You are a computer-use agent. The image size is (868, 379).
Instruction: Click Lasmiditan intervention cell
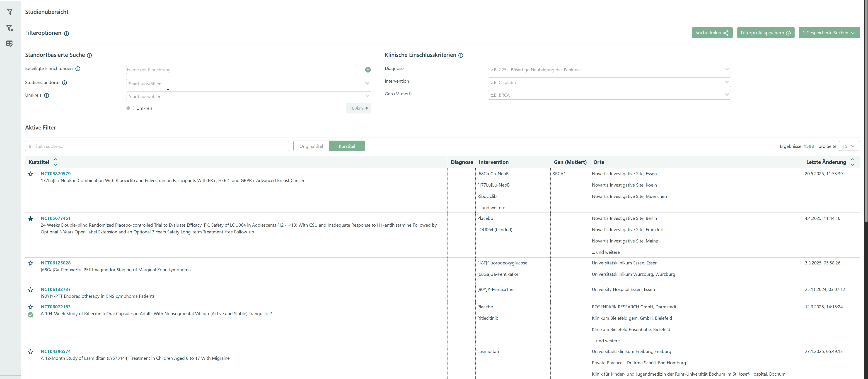(x=488, y=351)
